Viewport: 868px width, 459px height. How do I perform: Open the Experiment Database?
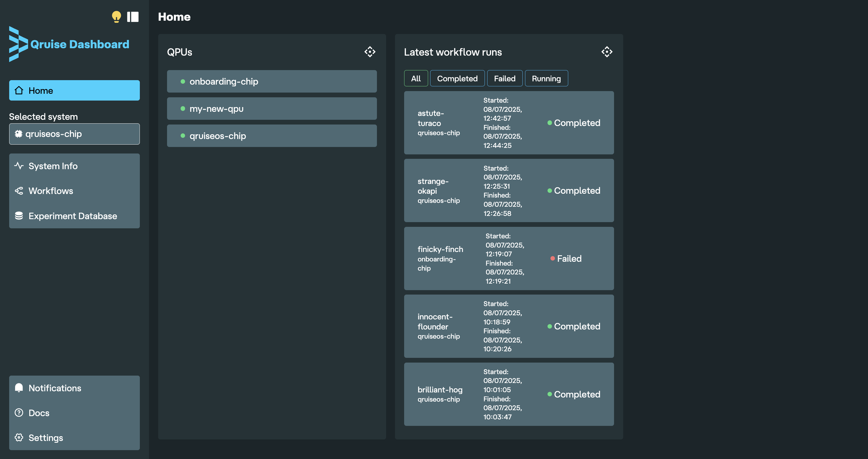(x=72, y=216)
